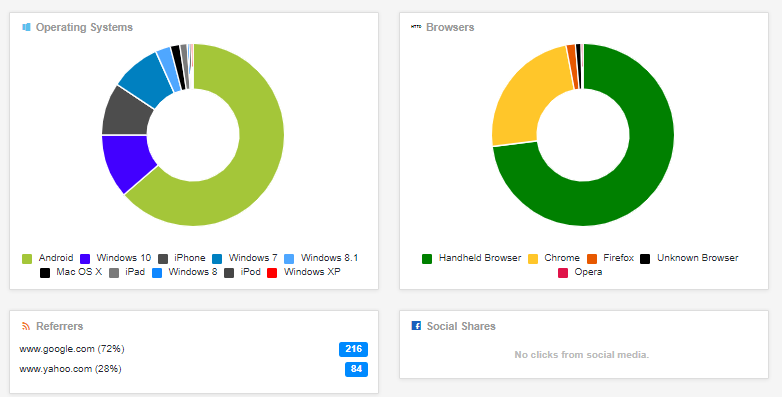The image size is (782, 397).
Task: Click the RSS icon next to Referrers
Action: click(x=26, y=326)
